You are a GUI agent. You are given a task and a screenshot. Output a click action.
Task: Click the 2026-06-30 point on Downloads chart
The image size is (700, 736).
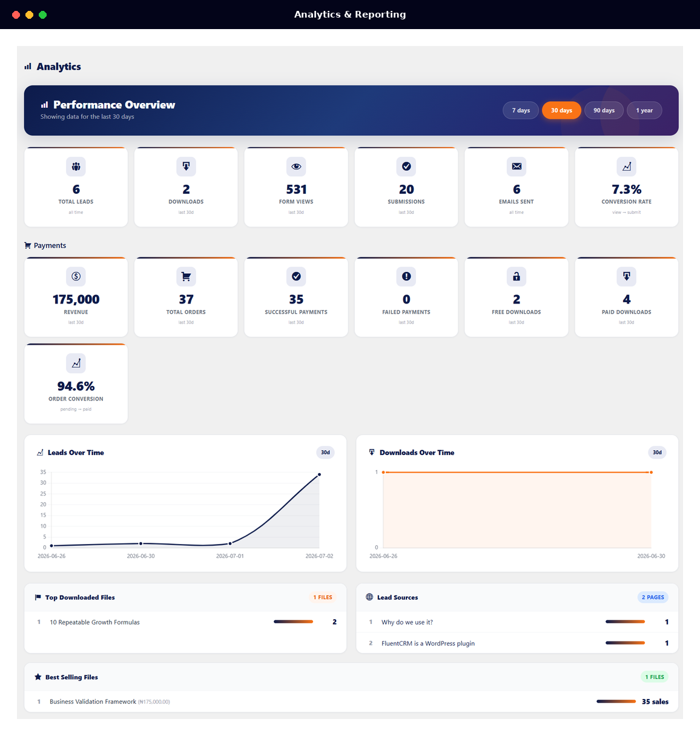point(651,472)
